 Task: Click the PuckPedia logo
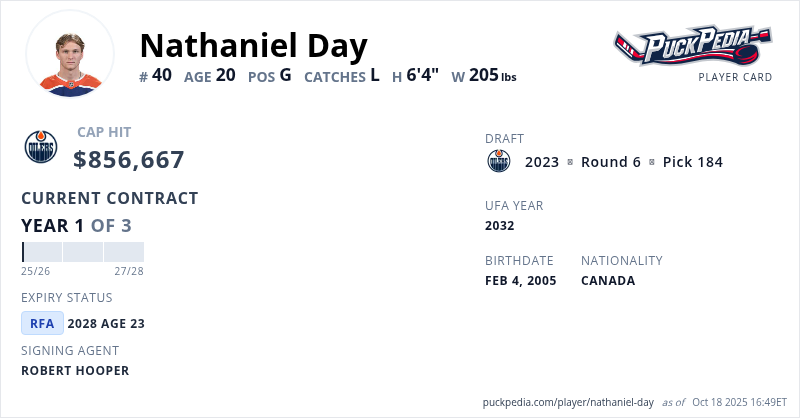coord(692,46)
